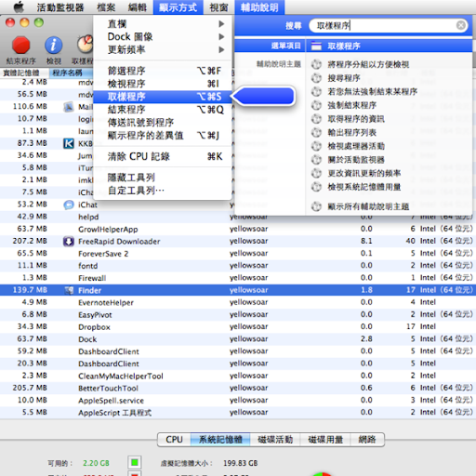Select the helpd process row

point(238,217)
